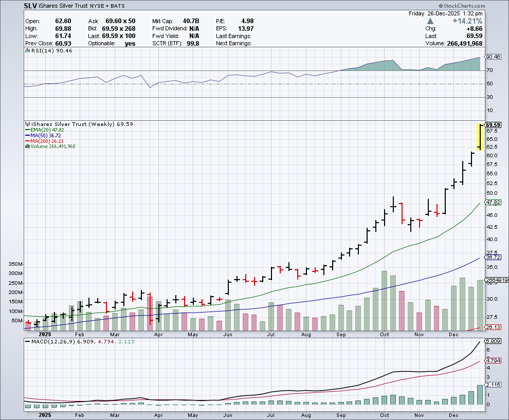Click the RSI axis label 70
Image resolution: width=509 pixels, height=420 pixels.
(x=489, y=70)
